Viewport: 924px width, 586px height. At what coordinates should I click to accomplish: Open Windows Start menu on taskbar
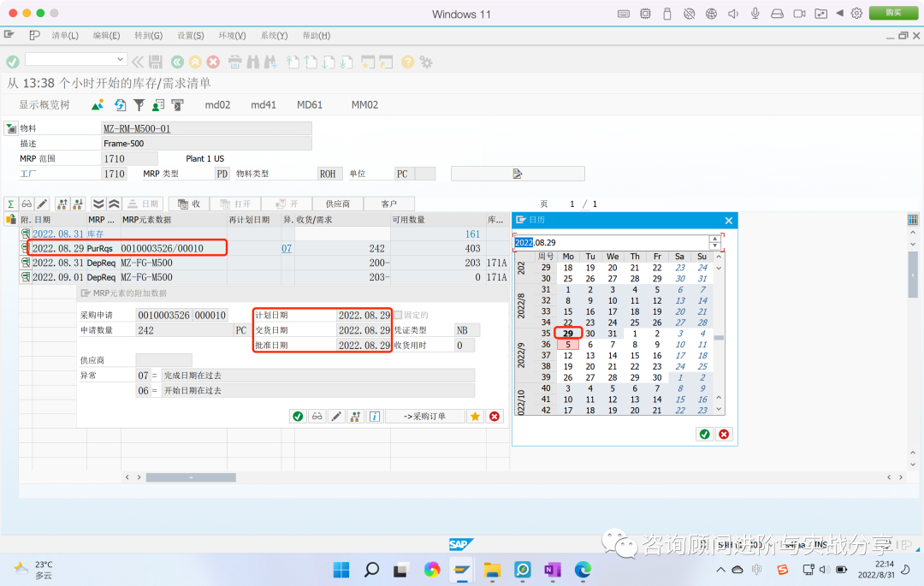341,570
